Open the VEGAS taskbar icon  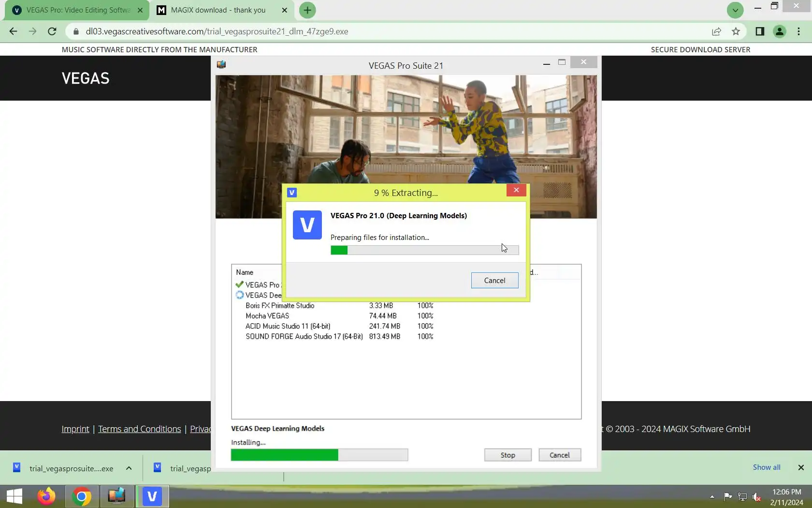pyautogui.click(x=152, y=496)
